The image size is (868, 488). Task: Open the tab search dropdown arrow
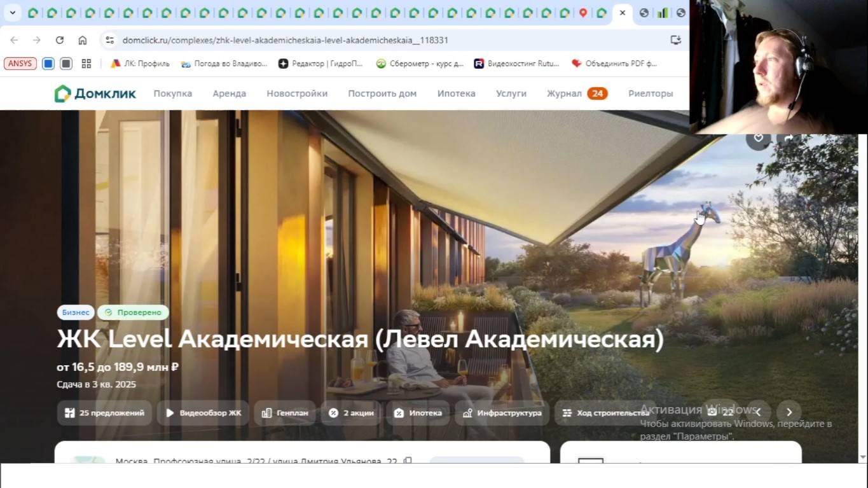[12, 13]
